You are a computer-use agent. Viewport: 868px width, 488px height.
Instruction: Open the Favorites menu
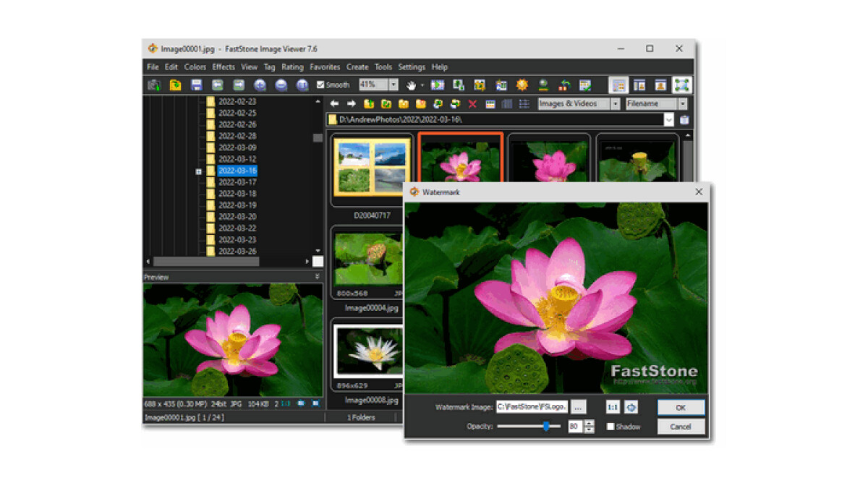click(x=325, y=67)
